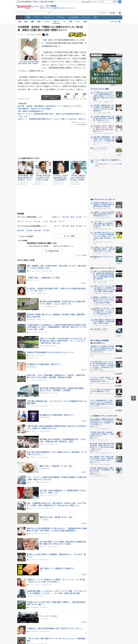
Task: Share the article on Facebook
Action: 47,35
